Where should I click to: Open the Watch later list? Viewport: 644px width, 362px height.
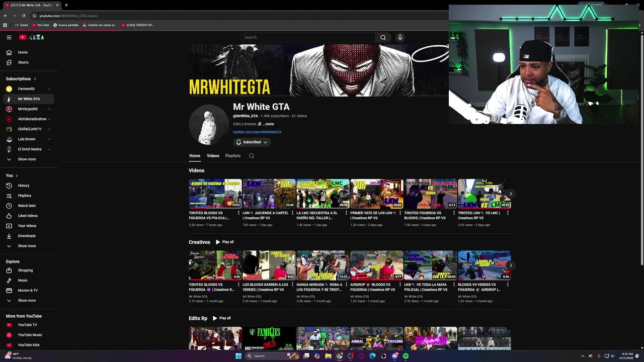click(x=28, y=206)
